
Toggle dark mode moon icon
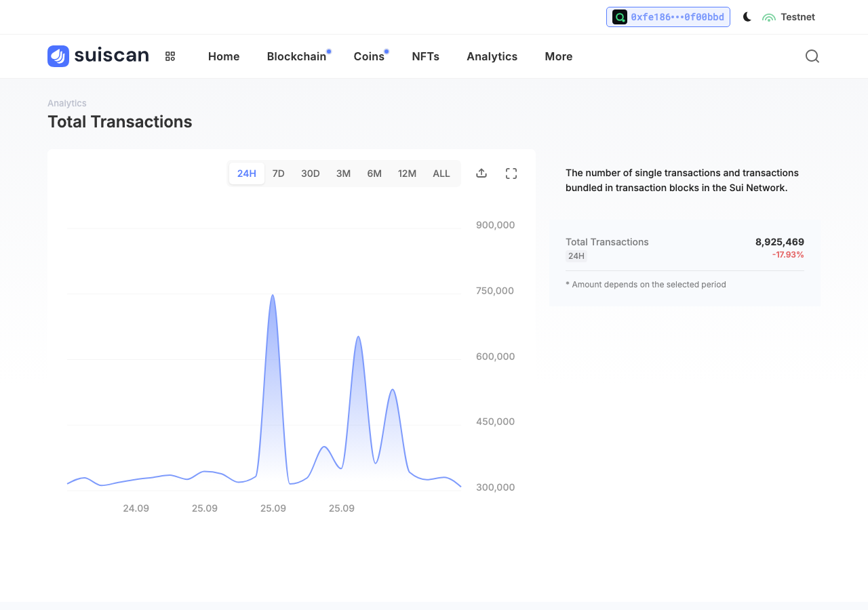tap(747, 17)
